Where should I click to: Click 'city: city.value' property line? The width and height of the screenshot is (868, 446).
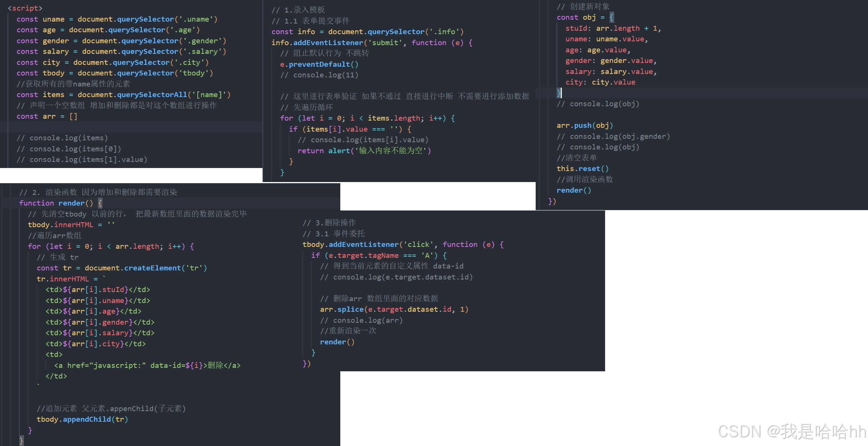(x=600, y=82)
